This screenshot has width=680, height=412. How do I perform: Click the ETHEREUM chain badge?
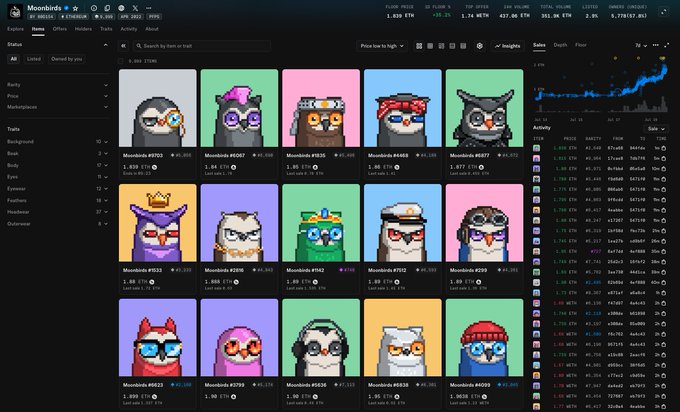[74, 16]
